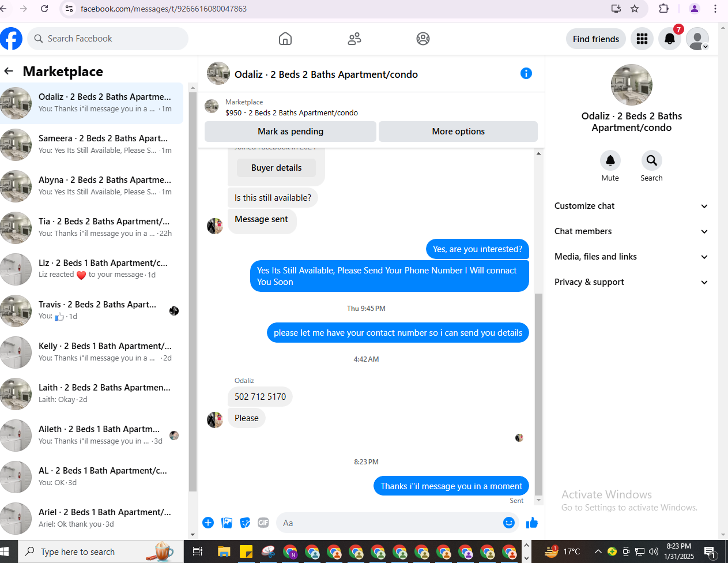Expand Privacy & support section
This screenshot has width=728, height=563.
631,282
